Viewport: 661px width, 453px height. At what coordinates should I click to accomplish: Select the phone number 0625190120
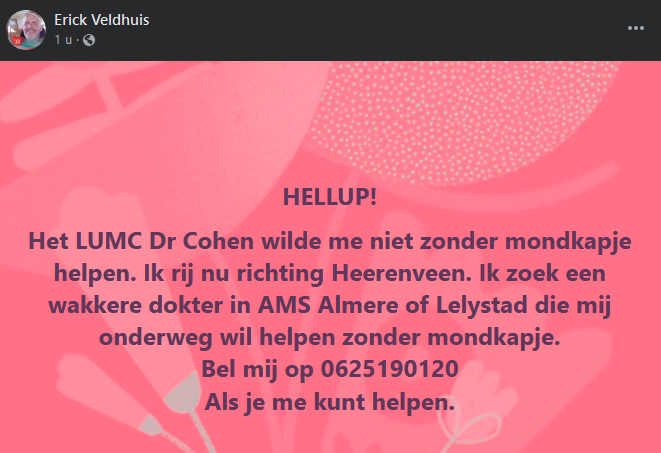pos(390,369)
